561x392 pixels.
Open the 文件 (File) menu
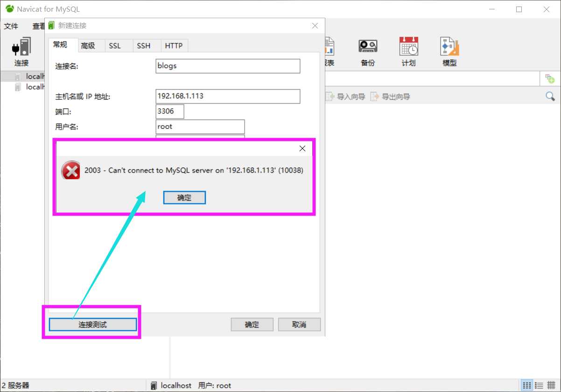click(11, 26)
